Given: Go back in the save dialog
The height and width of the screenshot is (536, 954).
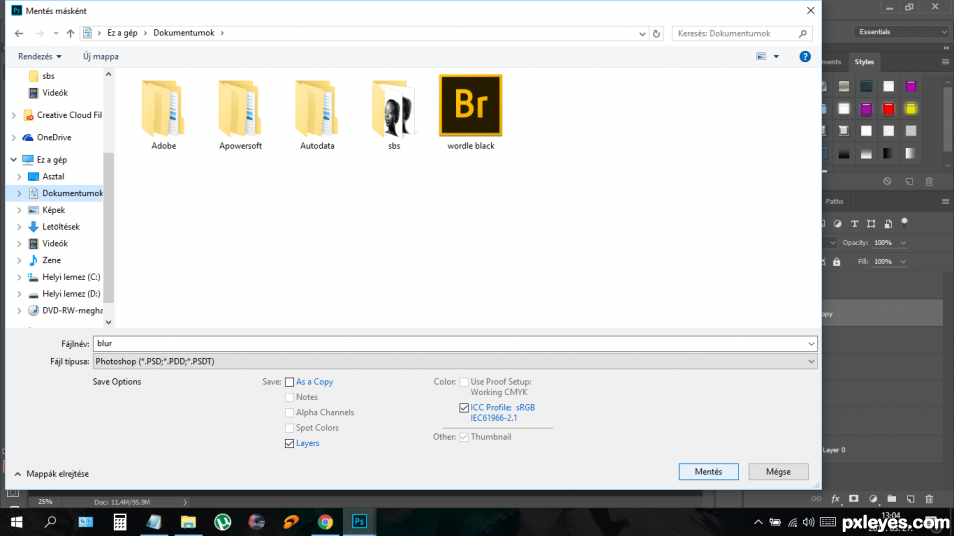Looking at the screenshot, I should point(19,33).
